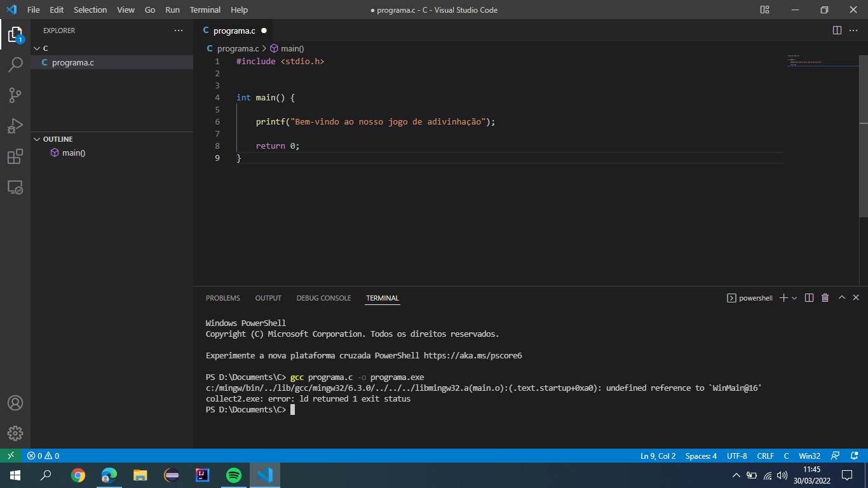Open the Source Control view

point(15,95)
